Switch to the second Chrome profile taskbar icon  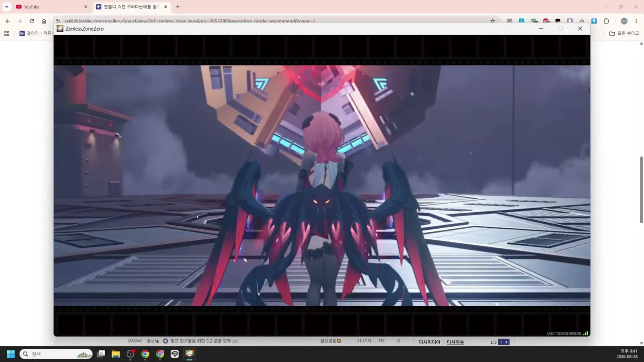point(160,354)
